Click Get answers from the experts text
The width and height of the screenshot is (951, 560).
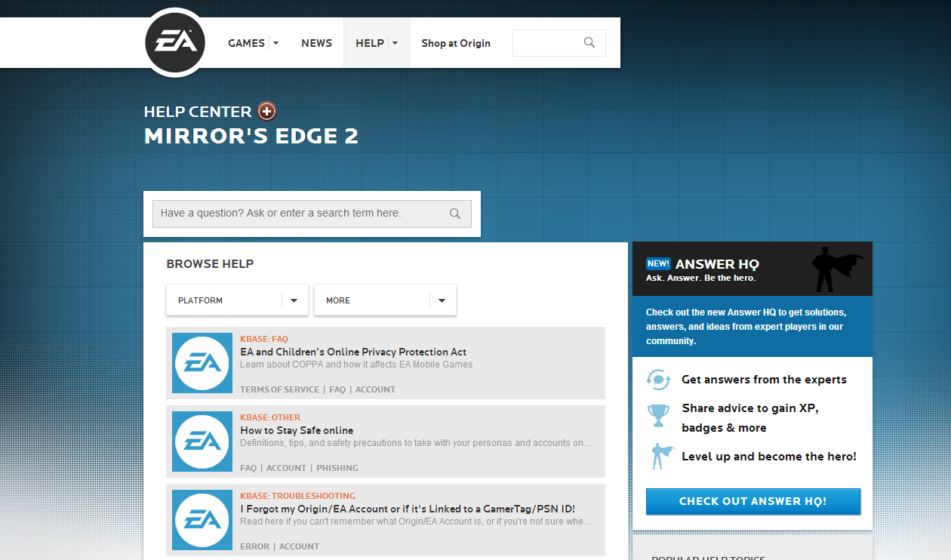point(764,380)
